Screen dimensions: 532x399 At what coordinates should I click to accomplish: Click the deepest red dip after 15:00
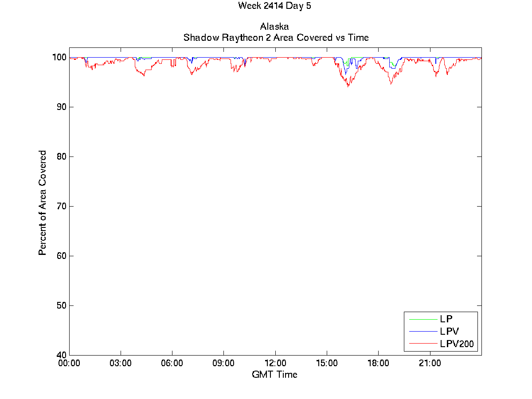[x=348, y=86]
